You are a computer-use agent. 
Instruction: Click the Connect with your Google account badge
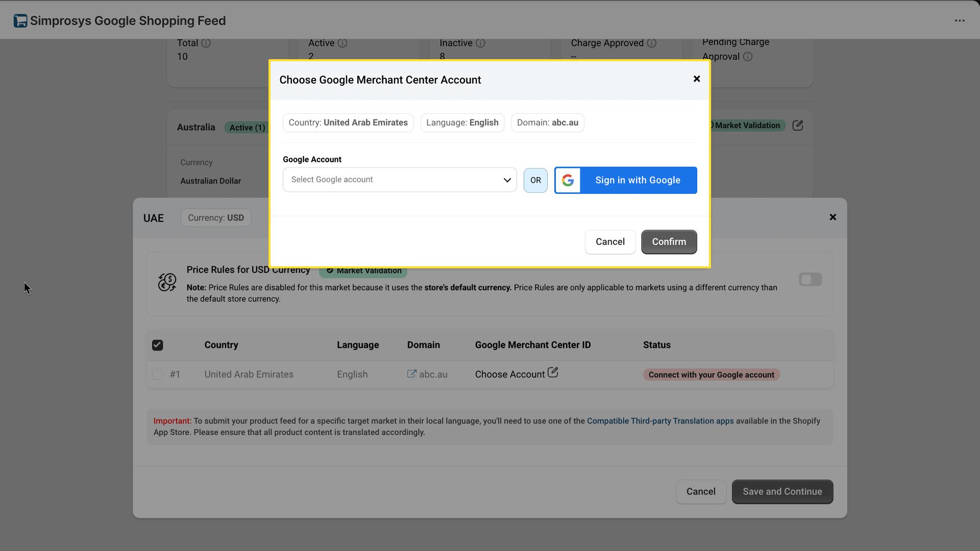(711, 374)
